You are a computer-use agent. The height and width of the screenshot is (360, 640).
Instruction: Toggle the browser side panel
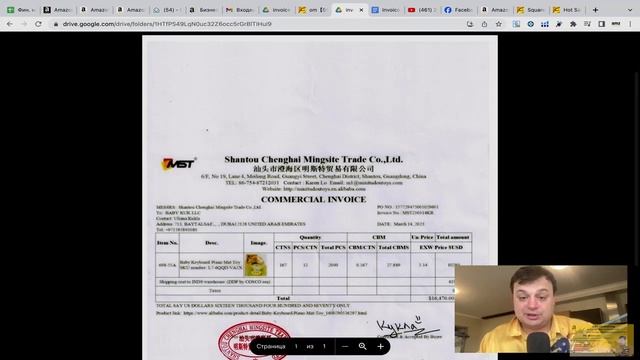coord(602,24)
